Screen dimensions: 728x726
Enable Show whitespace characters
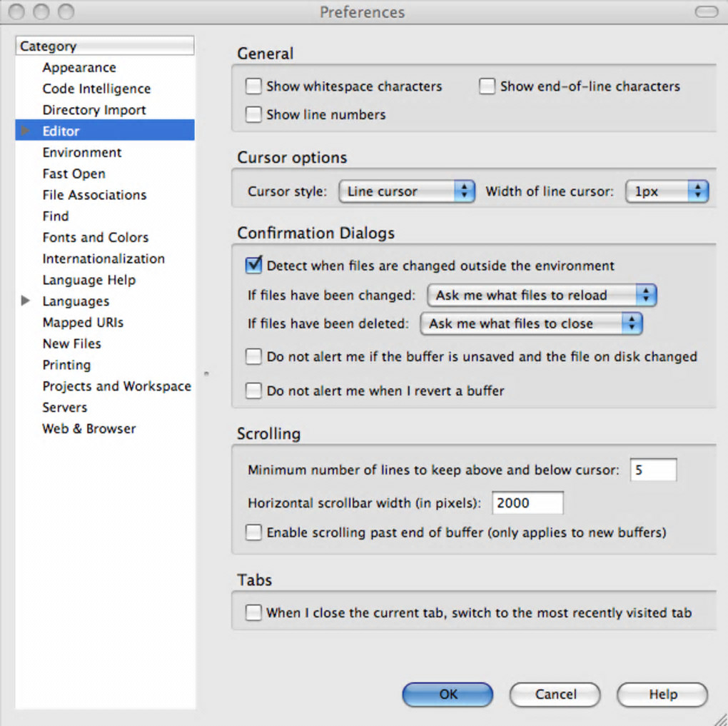point(253,87)
